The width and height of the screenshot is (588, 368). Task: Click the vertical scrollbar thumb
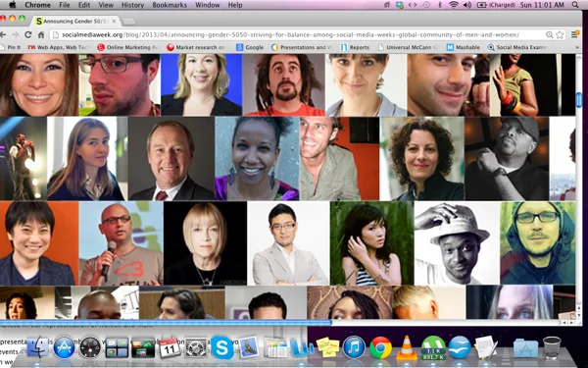pyautogui.click(x=579, y=100)
